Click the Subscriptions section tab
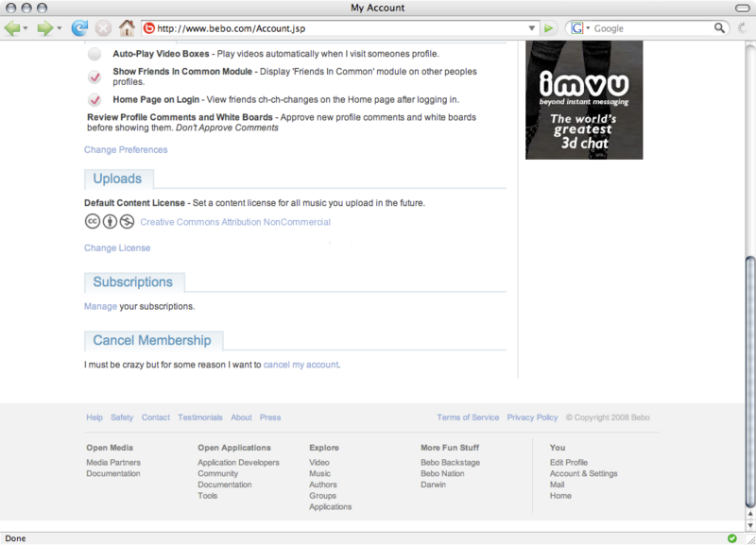756x545 pixels. coord(134,281)
